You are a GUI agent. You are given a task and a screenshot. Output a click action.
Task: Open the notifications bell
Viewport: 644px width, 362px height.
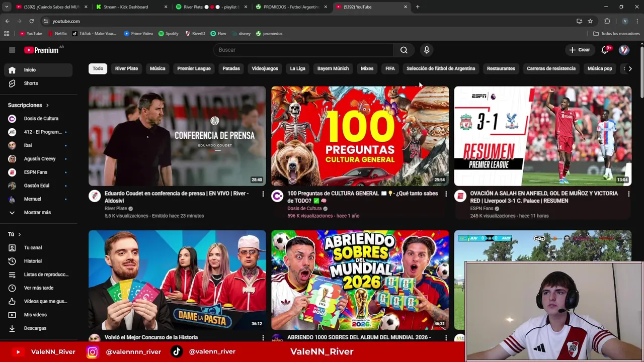[x=605, y=50]
